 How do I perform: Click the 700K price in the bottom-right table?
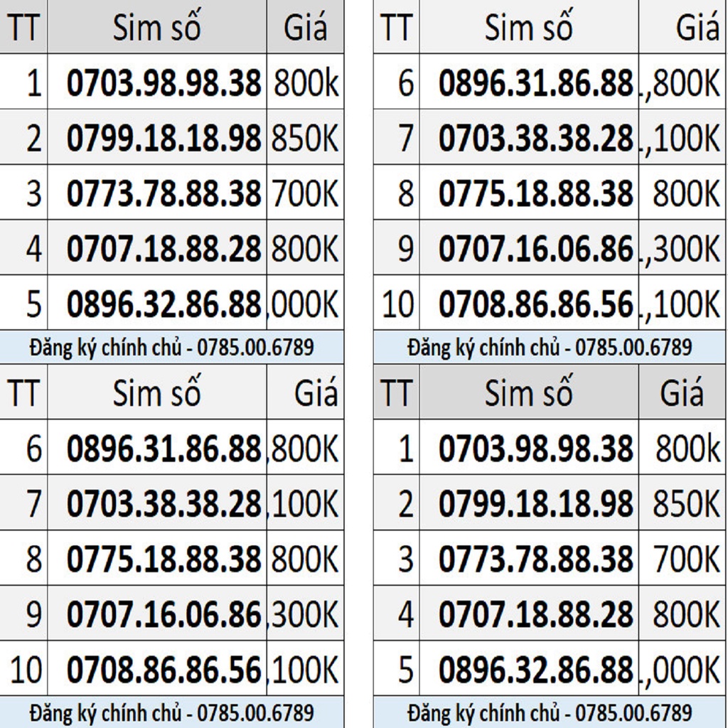coord(686,559)
